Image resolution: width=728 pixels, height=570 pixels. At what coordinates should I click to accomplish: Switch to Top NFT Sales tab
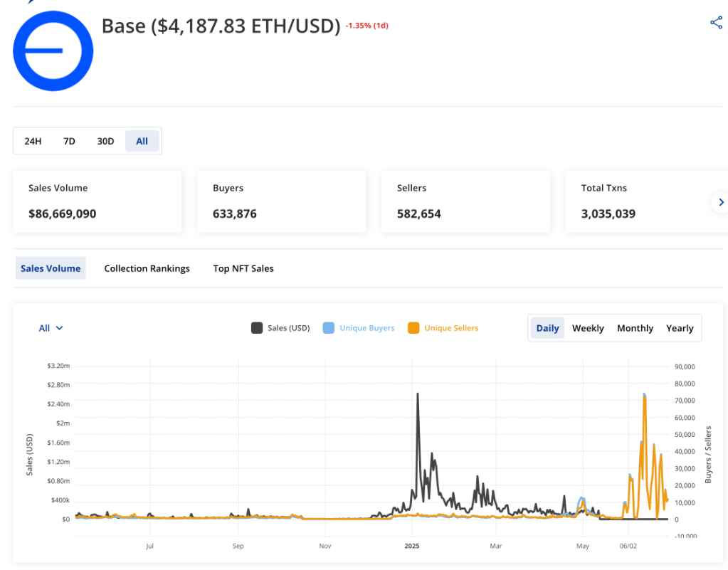point(243,268)
